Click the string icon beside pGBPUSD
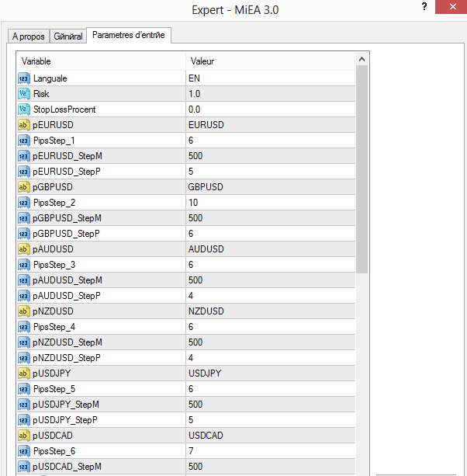Viewport: 467px width, 476px height. [x=23, y=187]
